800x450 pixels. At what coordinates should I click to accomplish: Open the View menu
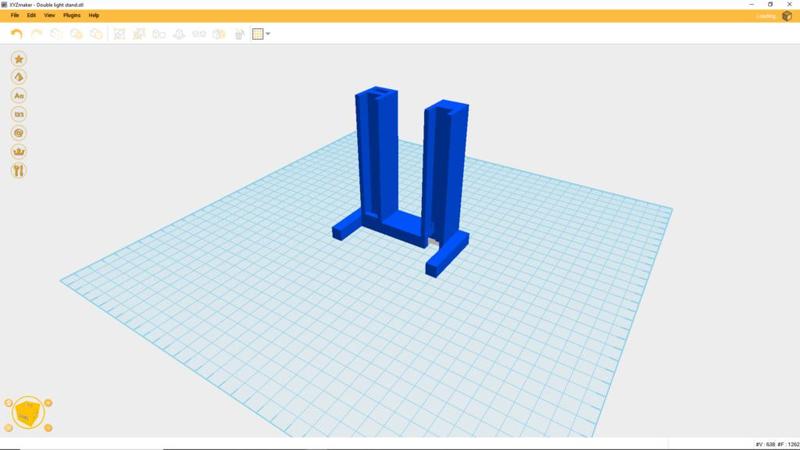[x=49, y=15]
